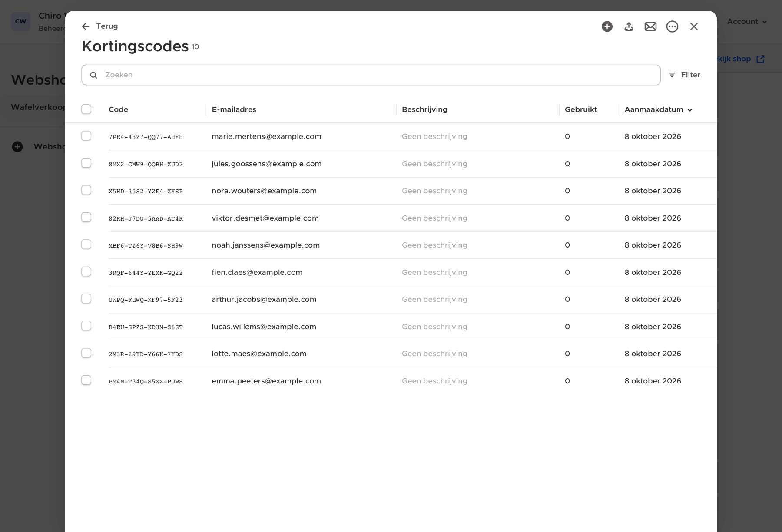Check the row for jules.goossens@example.com
Viewport: 782px width, 532px height.
[86, 163]
